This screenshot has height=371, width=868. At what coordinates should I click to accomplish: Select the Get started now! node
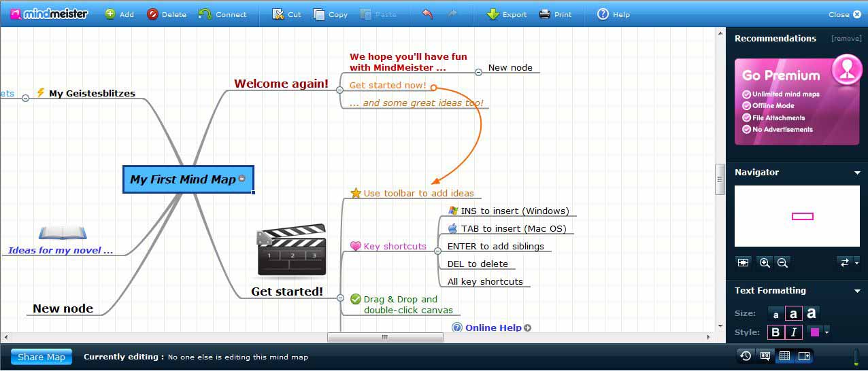(x=388, y=86)
